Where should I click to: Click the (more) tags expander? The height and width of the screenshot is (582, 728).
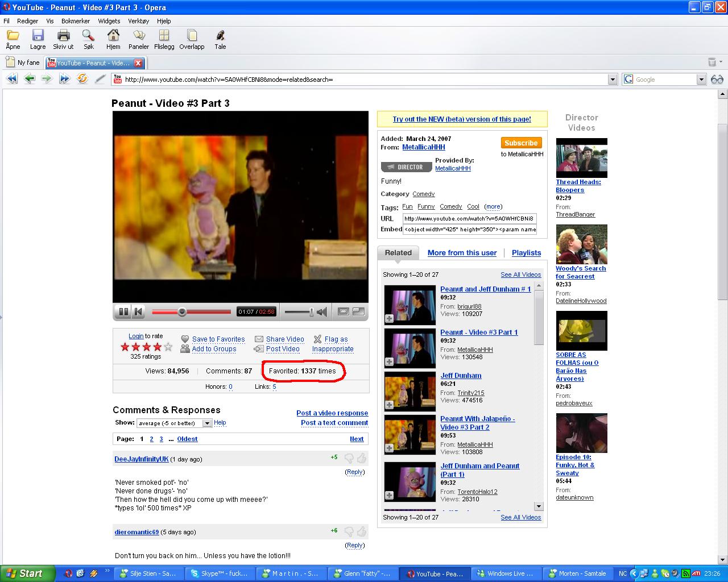[x=493, y=207]
